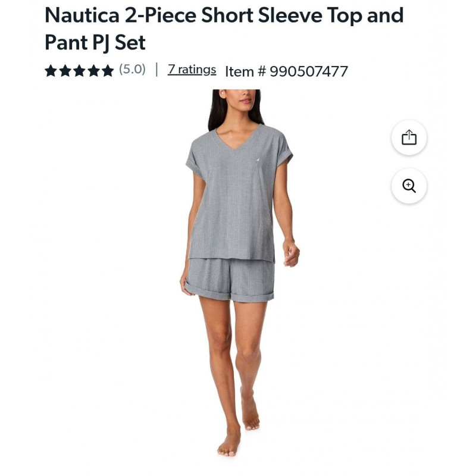
Task: Open the 7 ratings link
Action: click(192, 70)
